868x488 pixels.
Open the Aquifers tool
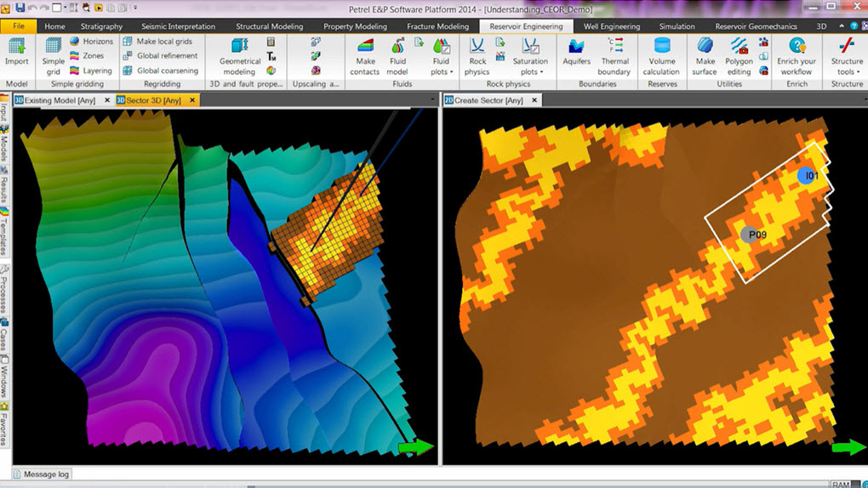click(576, 53)
